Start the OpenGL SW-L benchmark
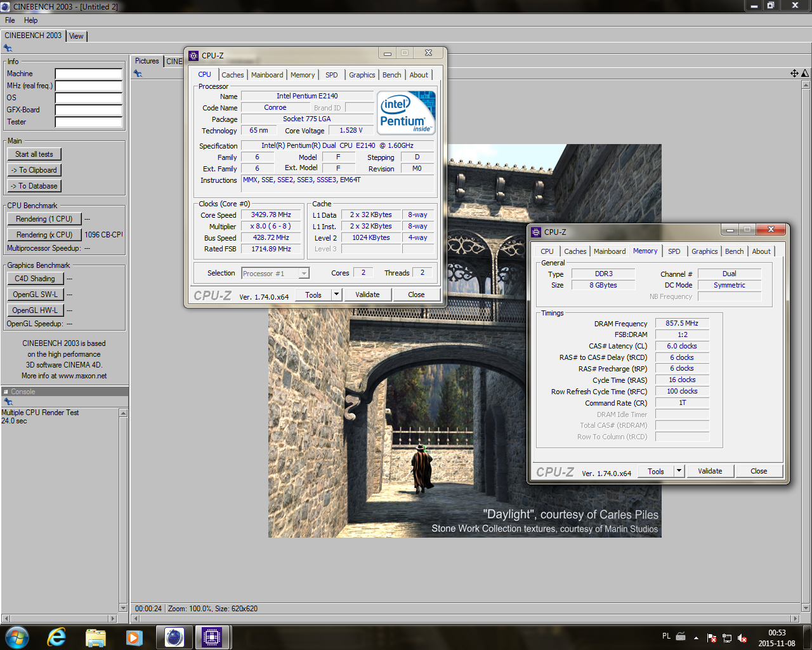This screenshot has width=812, height=650. tap(36, 295)
